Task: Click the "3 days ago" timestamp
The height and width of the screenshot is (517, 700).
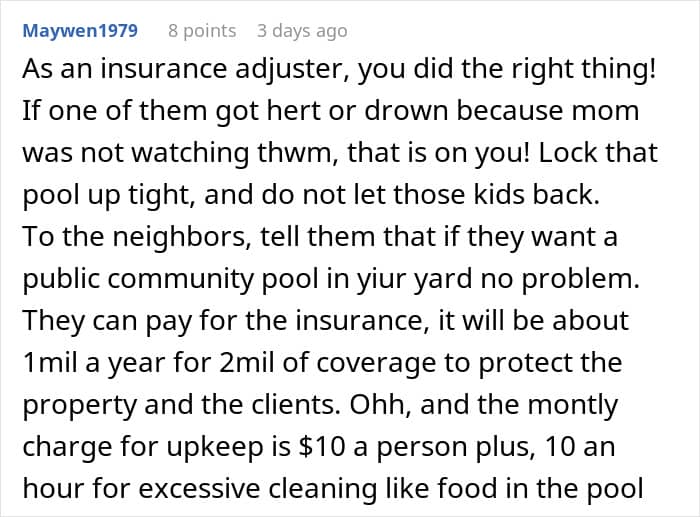Action: coord(302,31)
